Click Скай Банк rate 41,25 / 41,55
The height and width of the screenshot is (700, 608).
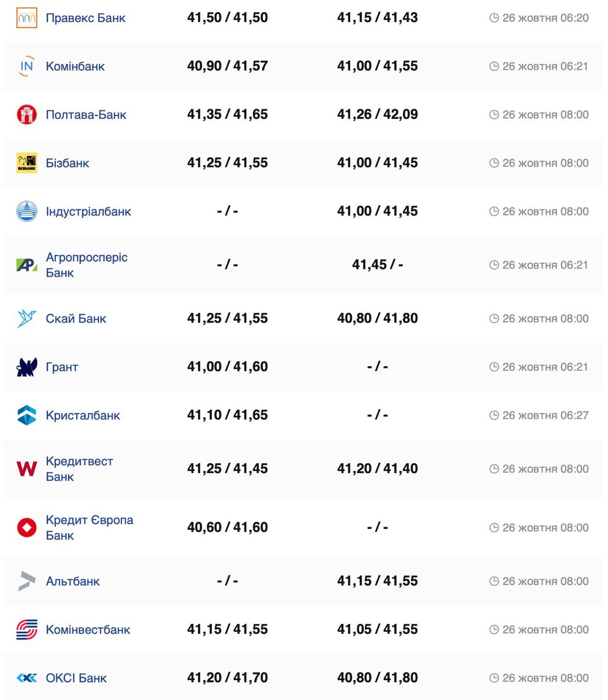pos(227,318)
